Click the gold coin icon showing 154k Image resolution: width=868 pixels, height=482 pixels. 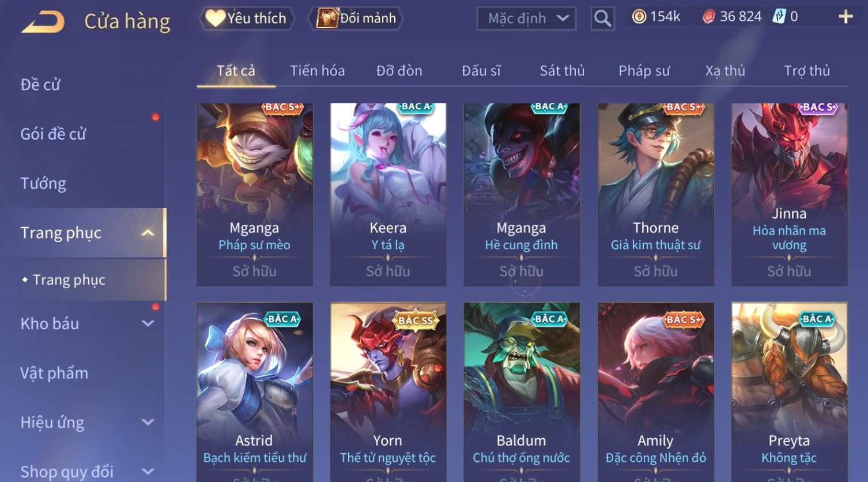pyautogui.click(x=639, y=17)
